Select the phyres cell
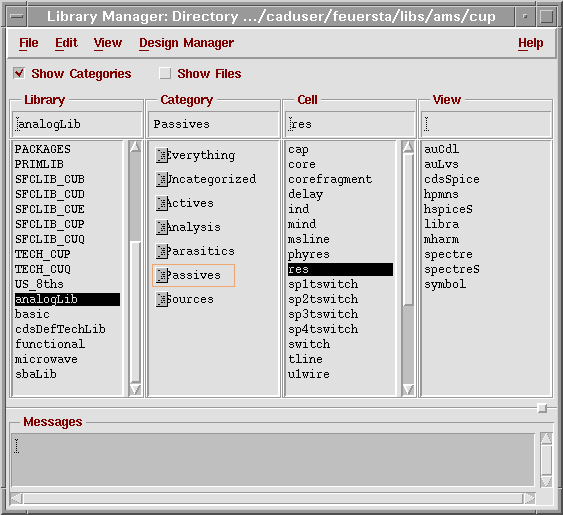This screenshot has width=563, height=515. tap(309, 254)
